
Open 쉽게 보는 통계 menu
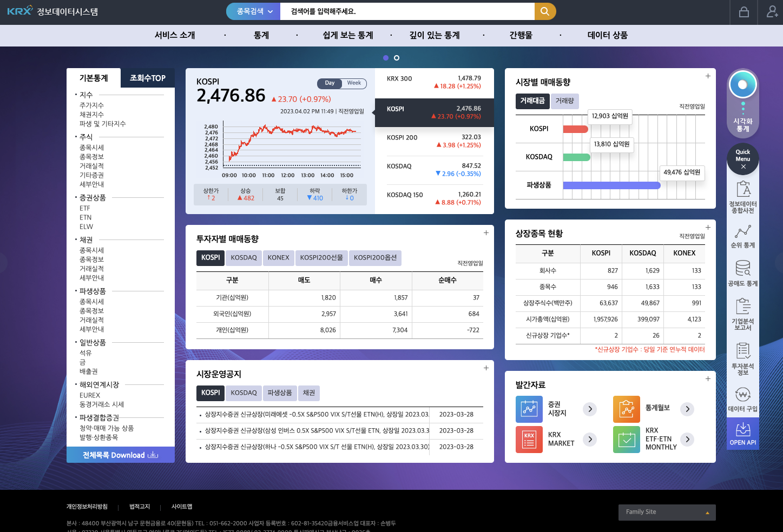[348, 35]
